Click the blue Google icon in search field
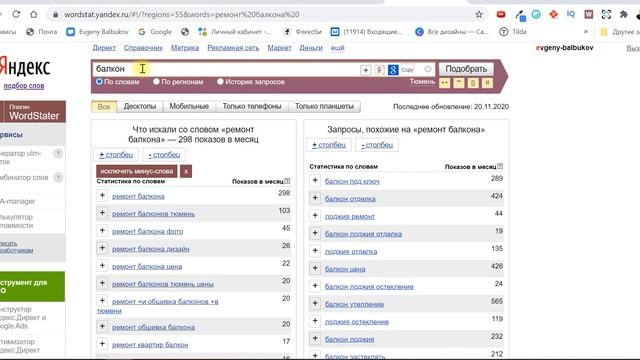Viewport: 640px width, 360px height. [x=393, y=70]
